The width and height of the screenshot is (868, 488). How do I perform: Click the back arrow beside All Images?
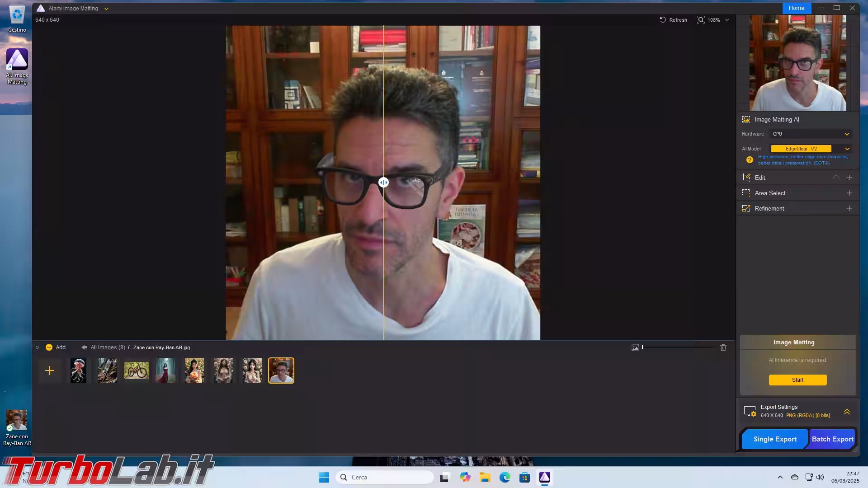84,347
